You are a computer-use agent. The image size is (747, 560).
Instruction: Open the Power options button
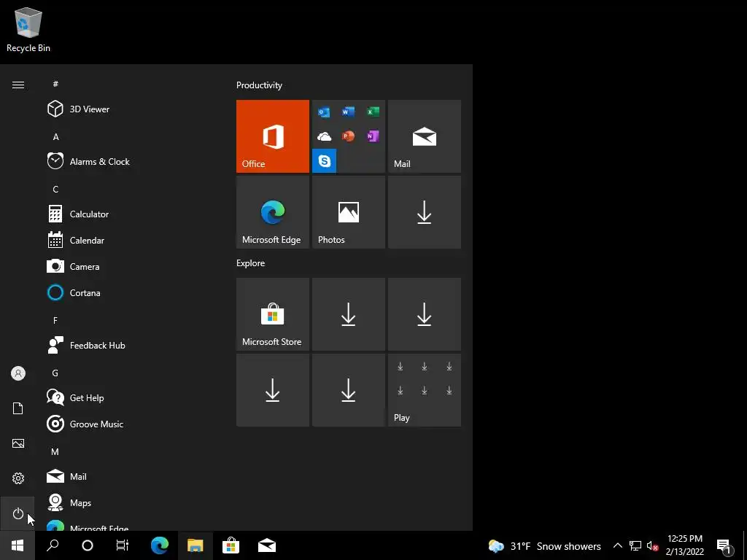click(18, 513)
